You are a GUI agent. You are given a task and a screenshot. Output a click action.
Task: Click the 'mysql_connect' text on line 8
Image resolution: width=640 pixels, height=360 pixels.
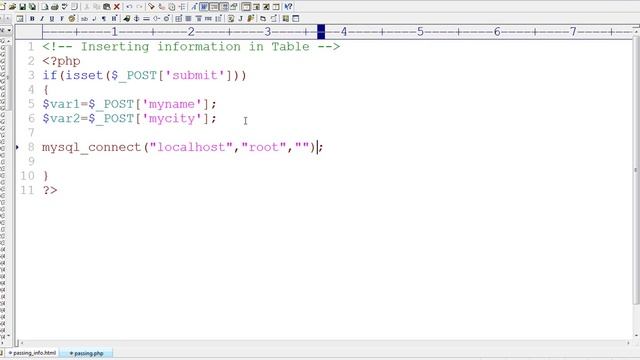pos(91,147)
